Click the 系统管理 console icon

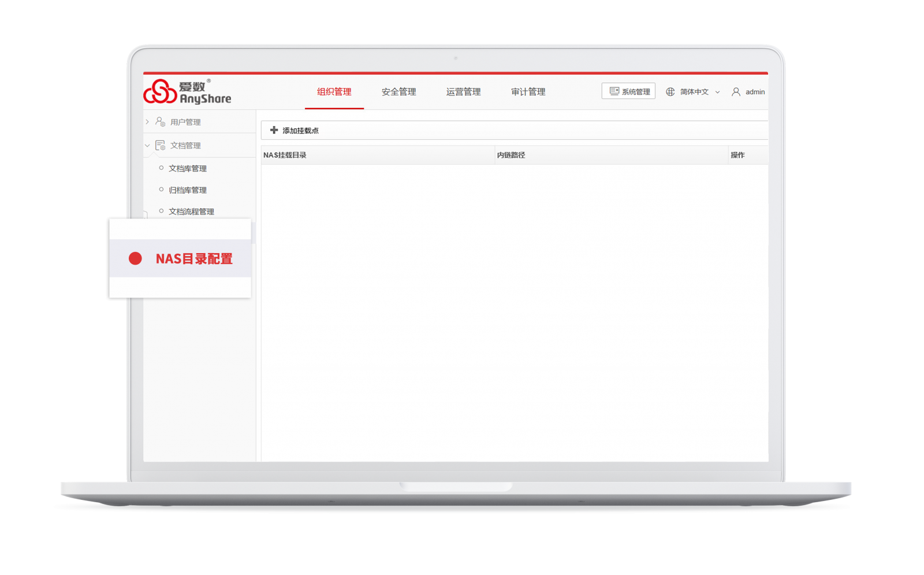click(x=614, y=91)
